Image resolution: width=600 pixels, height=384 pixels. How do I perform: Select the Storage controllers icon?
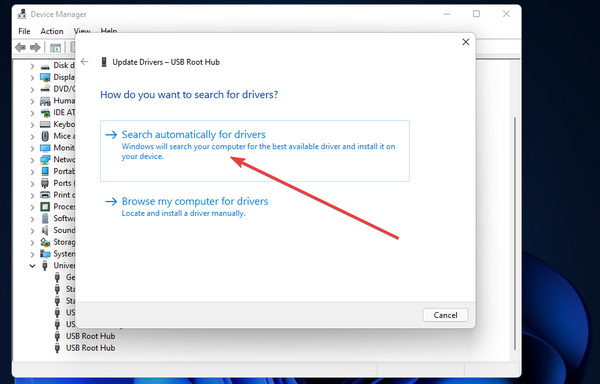(x=45, y=242)
